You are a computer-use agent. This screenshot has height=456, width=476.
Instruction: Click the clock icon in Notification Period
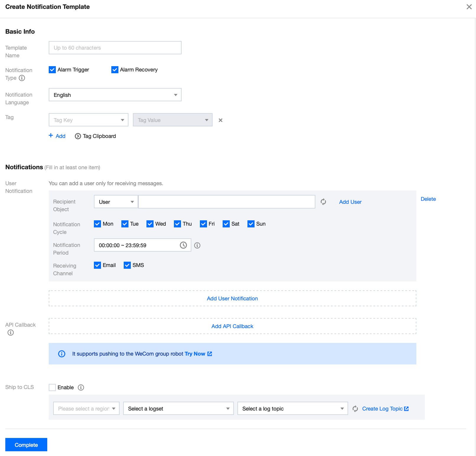coord(183,245)
